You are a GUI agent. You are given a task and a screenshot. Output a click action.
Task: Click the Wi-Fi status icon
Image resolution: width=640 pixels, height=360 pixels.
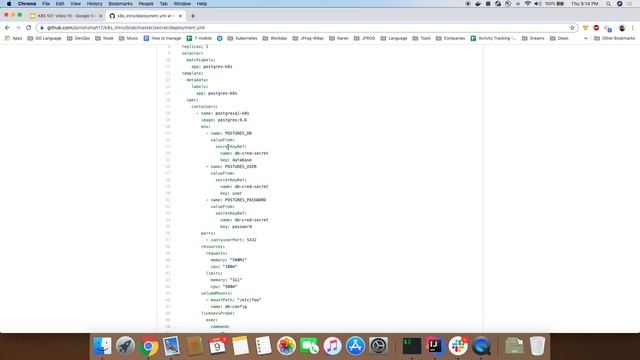528,4
